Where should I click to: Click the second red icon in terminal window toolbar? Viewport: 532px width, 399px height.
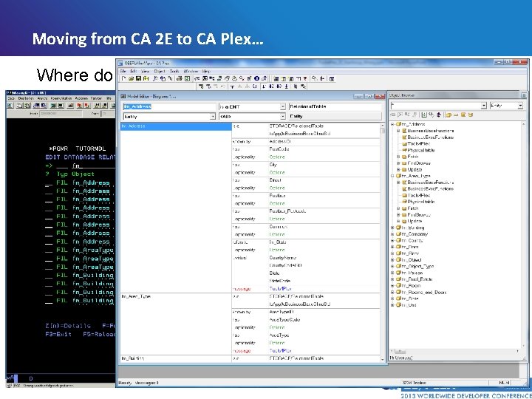87,106
